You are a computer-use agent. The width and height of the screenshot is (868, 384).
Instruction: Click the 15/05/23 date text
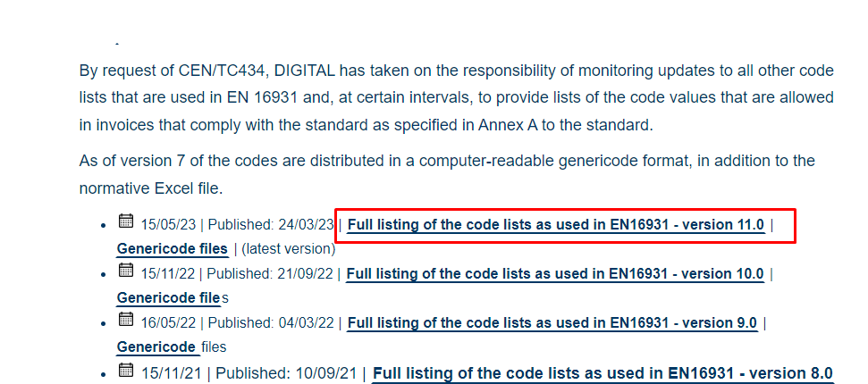pyautogui.click(x=168, y=224)
